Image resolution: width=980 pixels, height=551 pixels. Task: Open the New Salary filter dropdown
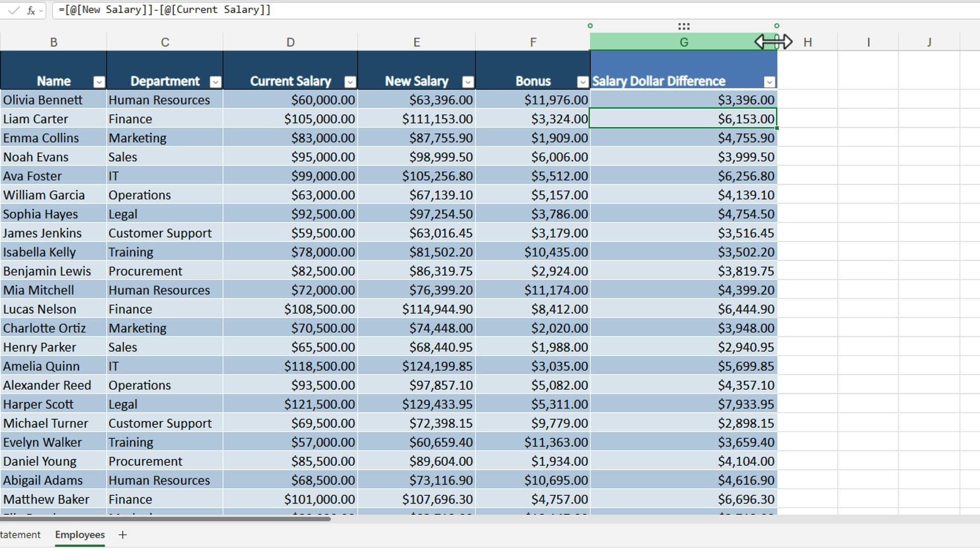point(468,81)
